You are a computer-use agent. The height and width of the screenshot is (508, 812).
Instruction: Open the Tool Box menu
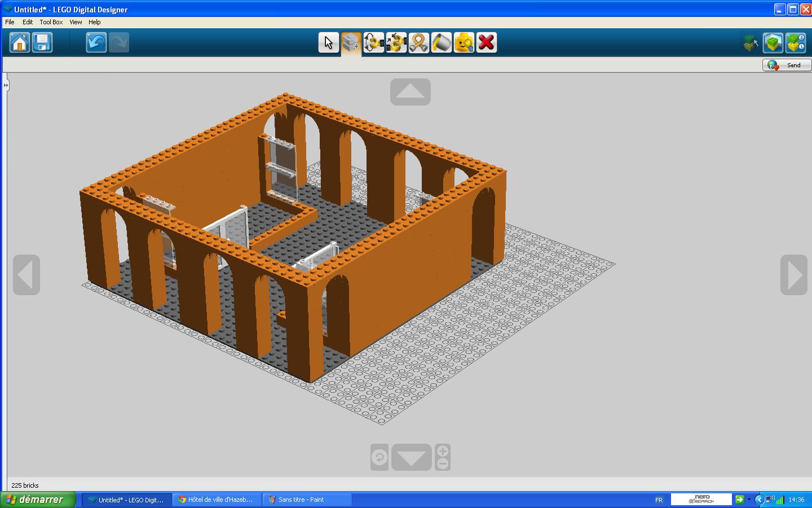(51, 22)
